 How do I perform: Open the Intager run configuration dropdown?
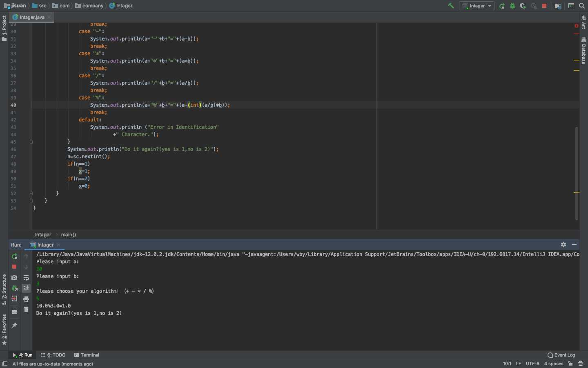click(x=477, y=6)
